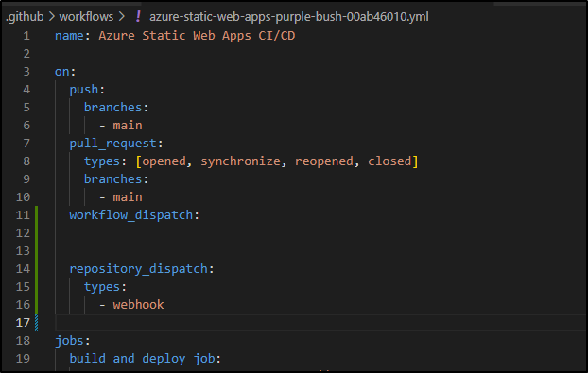588x373 pixels.
Task: Click the 'opened' value in types list
Action: click(164, 161)
